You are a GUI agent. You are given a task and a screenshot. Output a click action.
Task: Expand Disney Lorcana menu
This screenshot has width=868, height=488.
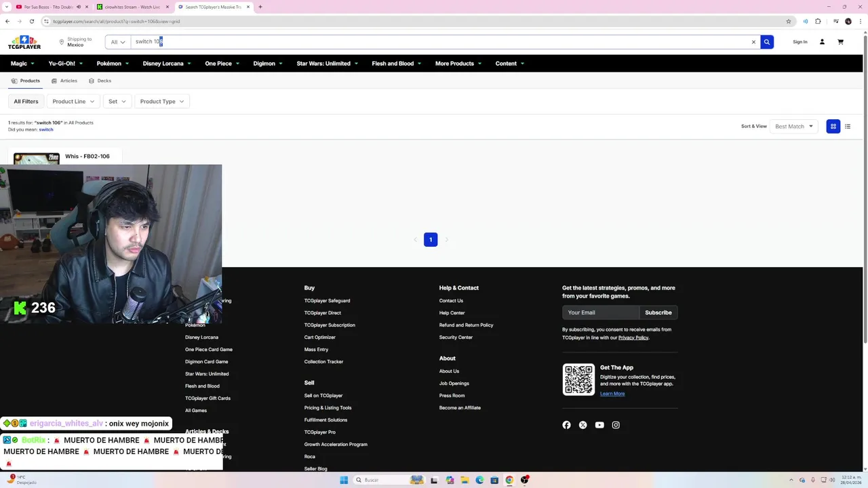point(167,64)
